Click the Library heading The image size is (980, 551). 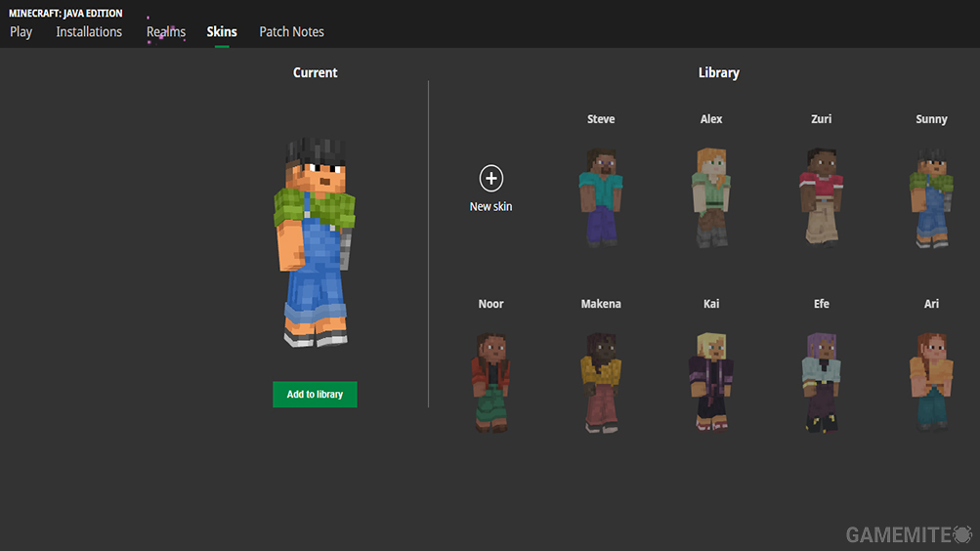pyautogui.click(x=719, y=73)
